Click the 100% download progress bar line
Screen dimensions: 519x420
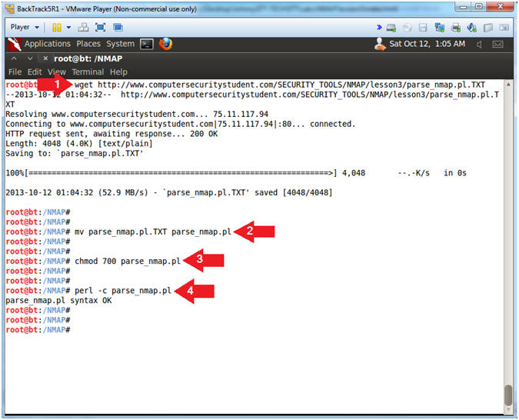[x=236, y=173]
